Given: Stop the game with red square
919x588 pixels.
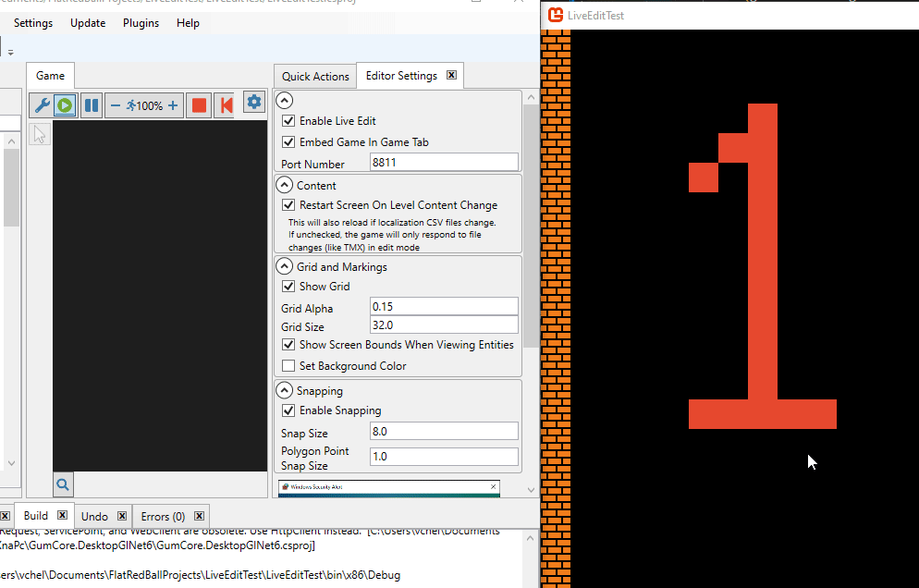Looking at the screenshot, I should pyautogui.click(x=199, y=105).
